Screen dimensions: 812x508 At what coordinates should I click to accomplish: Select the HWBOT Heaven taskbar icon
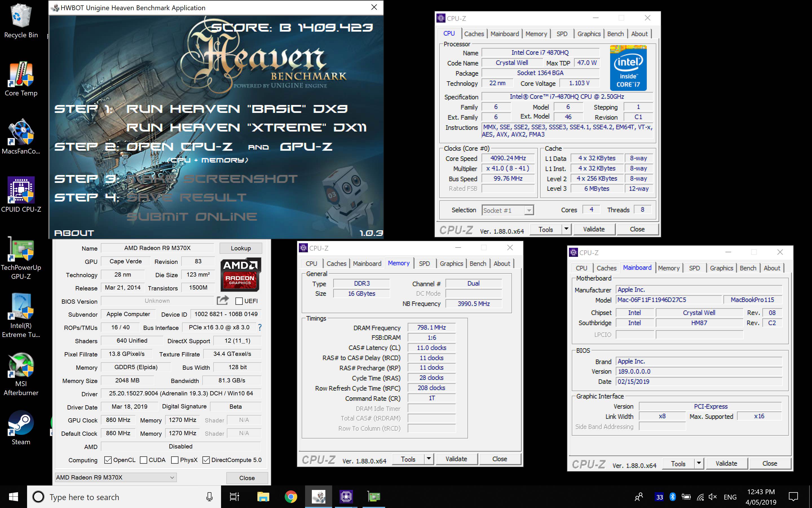pyautogui.click(x=318, y=497)
